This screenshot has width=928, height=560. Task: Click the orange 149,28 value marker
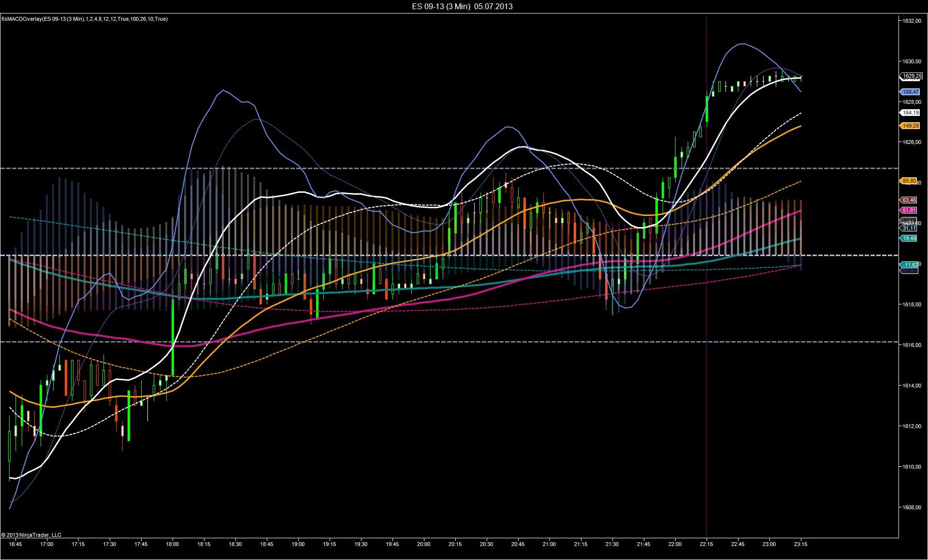(911, 126)
